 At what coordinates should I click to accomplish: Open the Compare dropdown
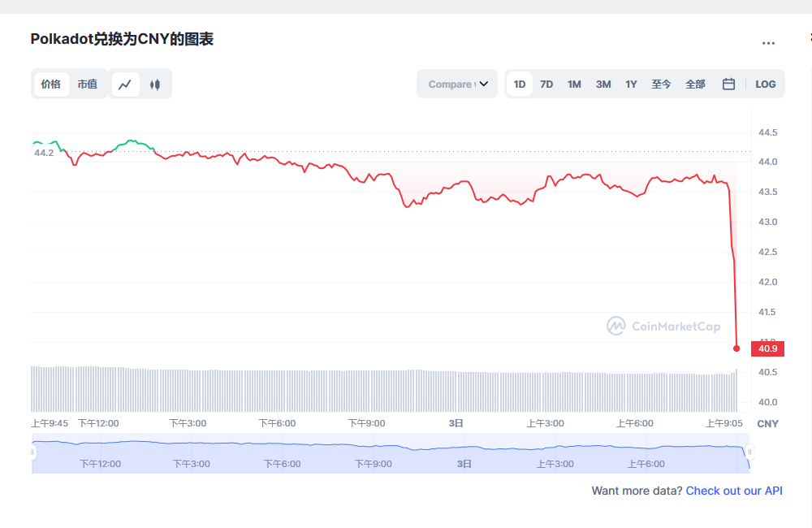[457, 84]
